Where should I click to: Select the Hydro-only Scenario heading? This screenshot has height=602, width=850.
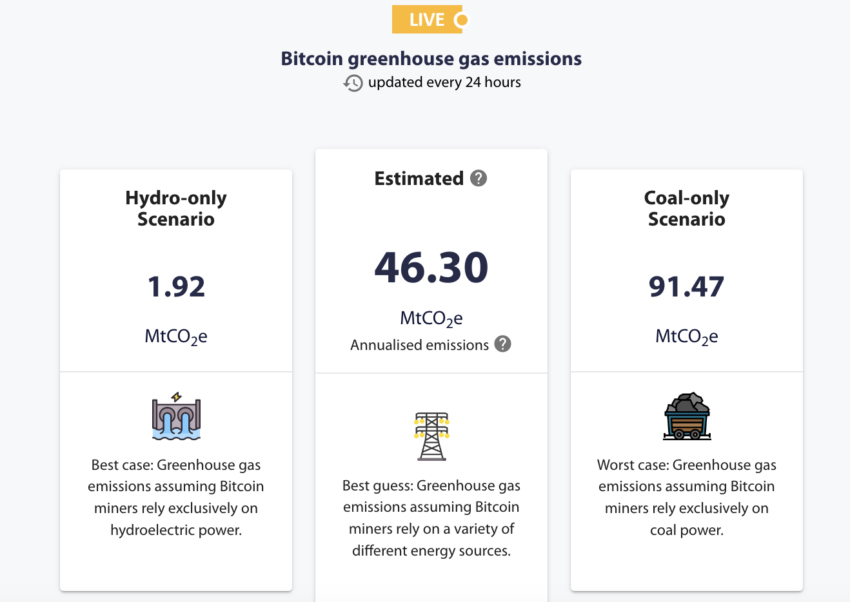(x=176, y=208)
